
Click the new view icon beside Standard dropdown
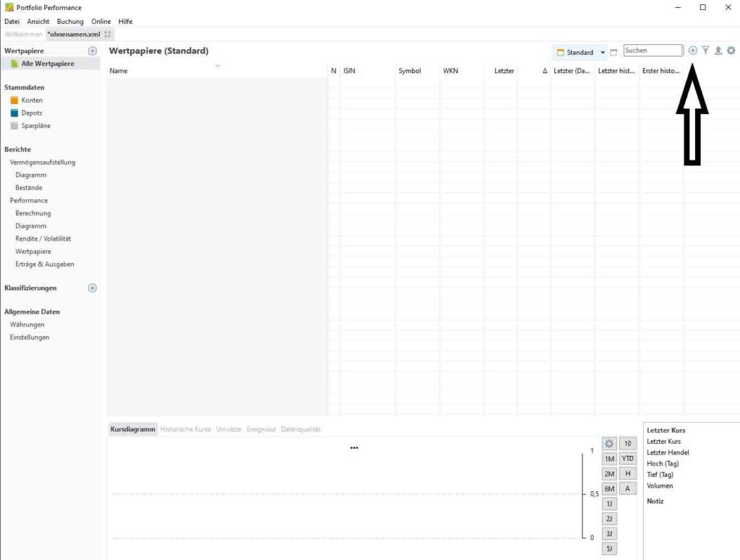click(x=614, y=52)
